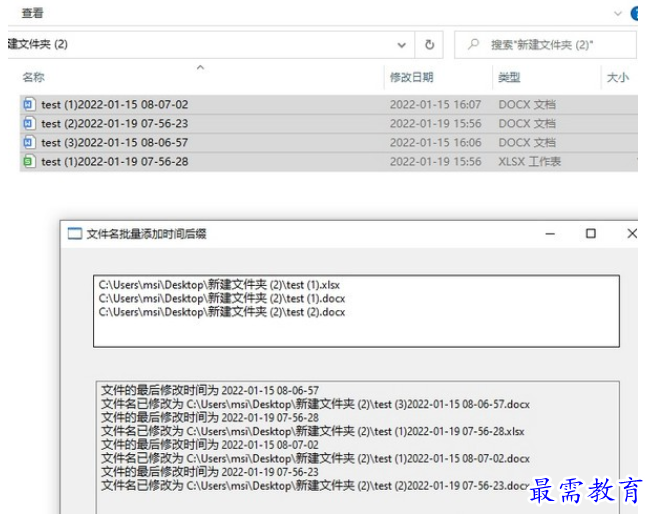Viewport: 651px width, 522px height.
Task: Minimize the 文件名批量添加时间后缀 window
Action: click(x=550, y=234)
